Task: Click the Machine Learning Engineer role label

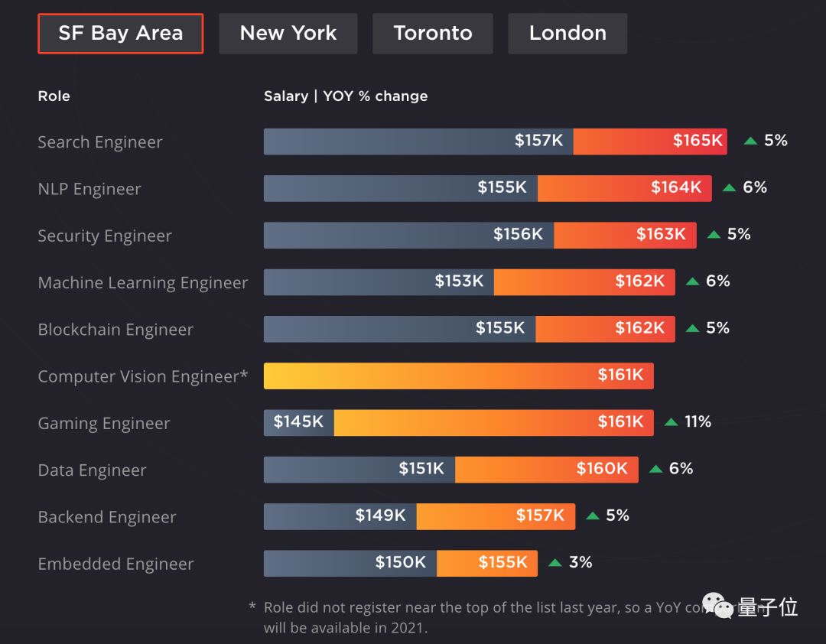Action: [x=143, y=283]
